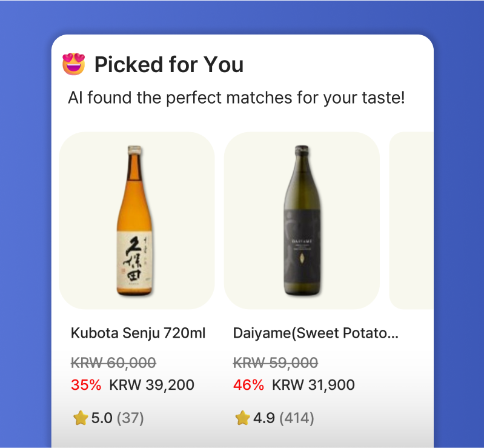Viewport: 484px width, 448px height.
Task: Select the partially visible third product card
Action: [411, 221]
